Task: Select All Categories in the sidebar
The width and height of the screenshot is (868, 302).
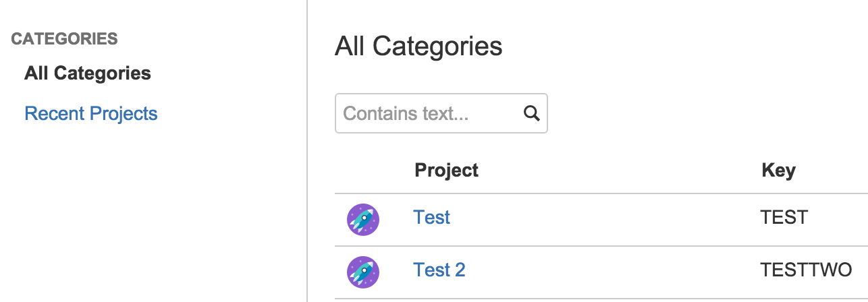Action: 88,73
